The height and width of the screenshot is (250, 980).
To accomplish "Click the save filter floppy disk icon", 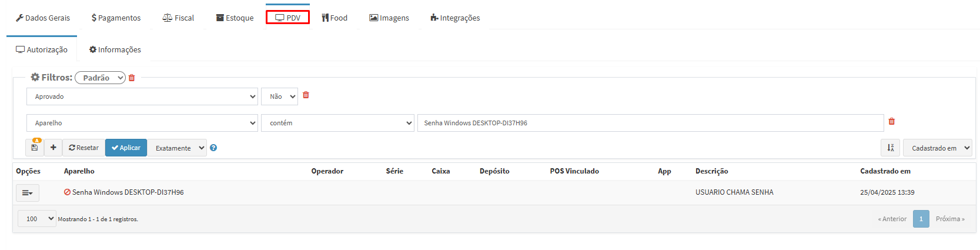I will [35, 148].
